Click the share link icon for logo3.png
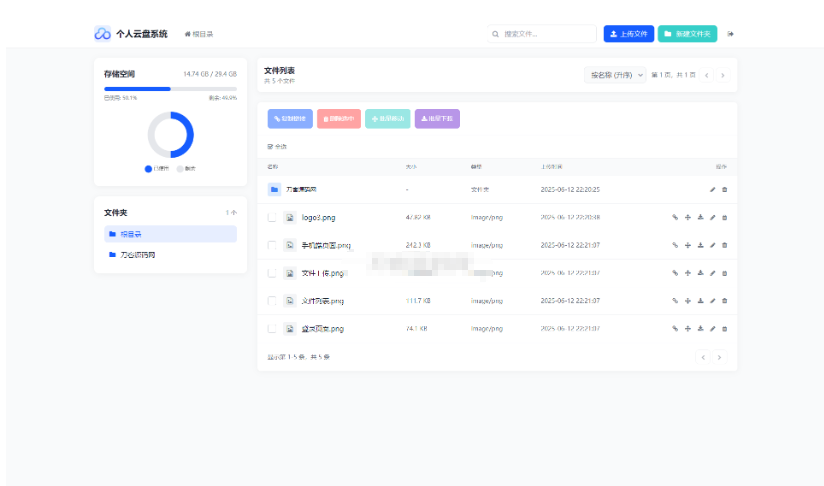This screenshot has height=486, width=824. 675,217
